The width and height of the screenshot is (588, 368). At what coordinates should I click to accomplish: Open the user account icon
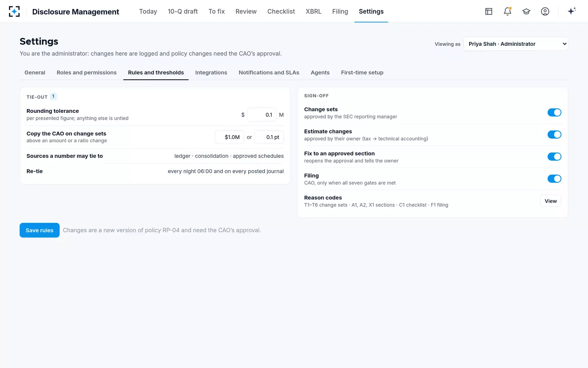tap(545, 11)
